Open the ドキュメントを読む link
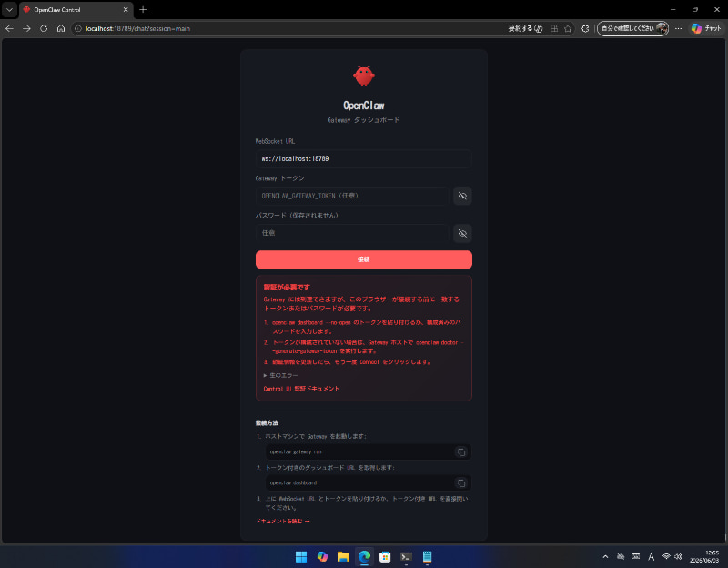 283,521
